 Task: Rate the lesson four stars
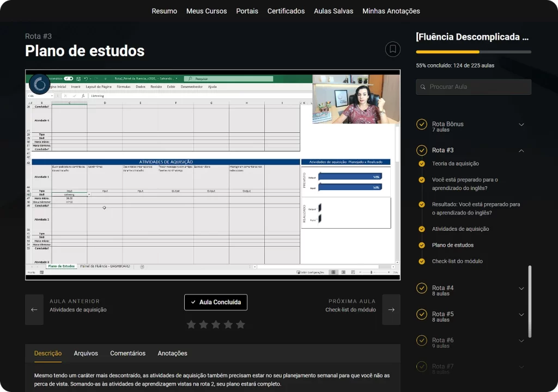coord(228,324)
